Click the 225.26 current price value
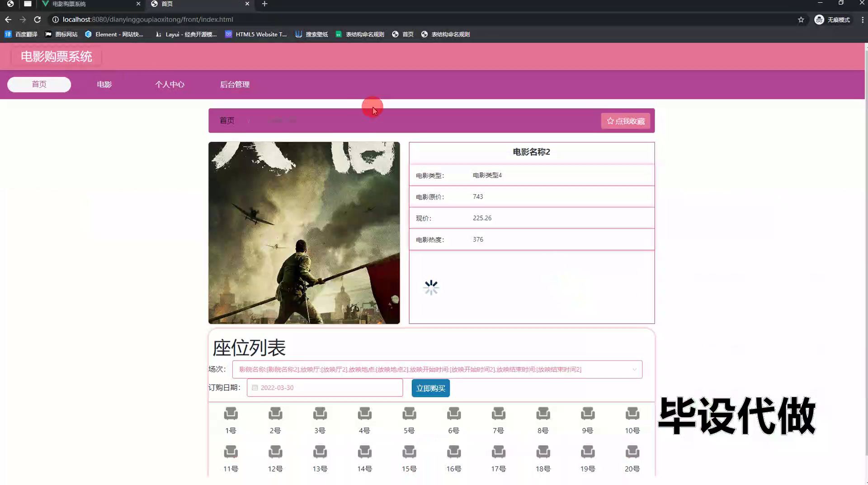This screenshot has height=485, width=868. click(x=482, y=218)
